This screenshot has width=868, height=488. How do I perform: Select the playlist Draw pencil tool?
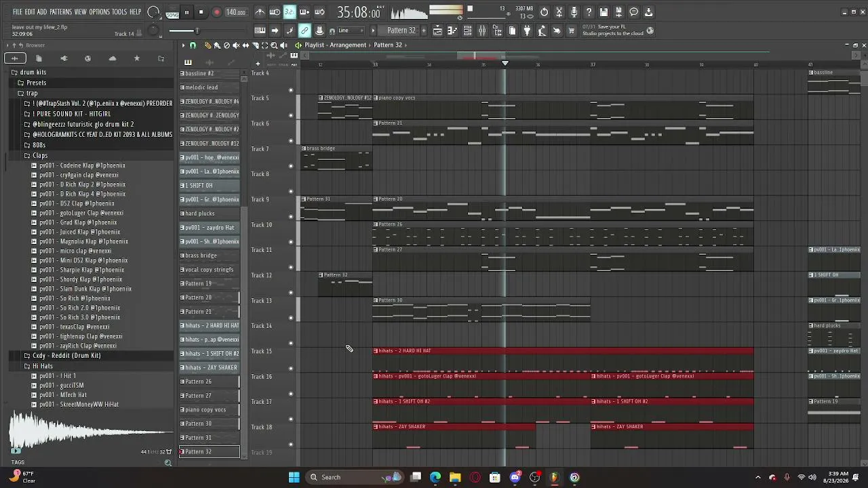208,45
